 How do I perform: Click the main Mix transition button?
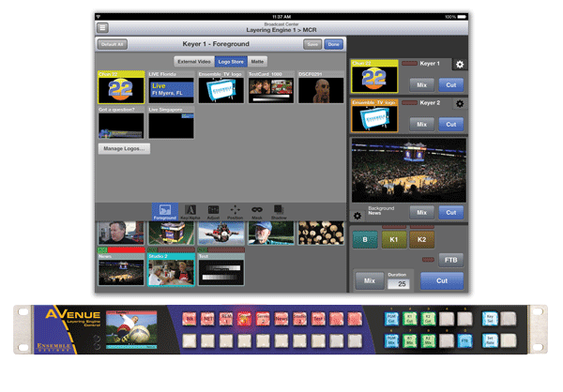(x=370, y=280)
